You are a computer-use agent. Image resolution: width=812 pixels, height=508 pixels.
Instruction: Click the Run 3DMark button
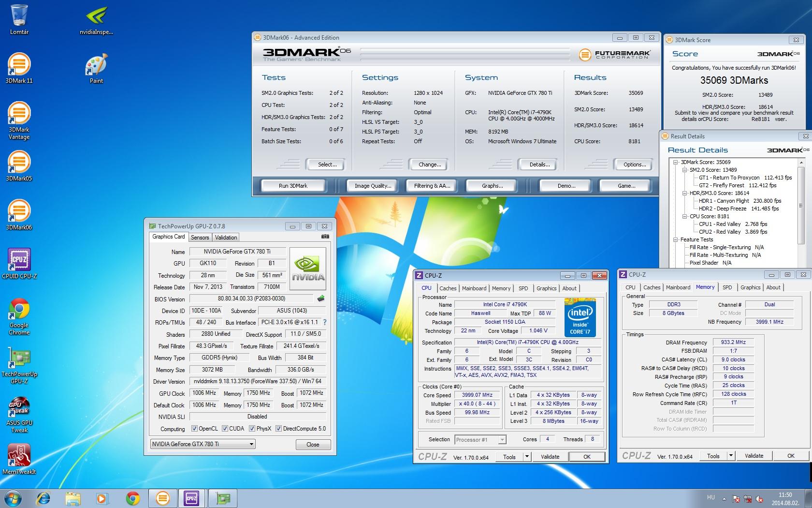click(x=293, y=186)
